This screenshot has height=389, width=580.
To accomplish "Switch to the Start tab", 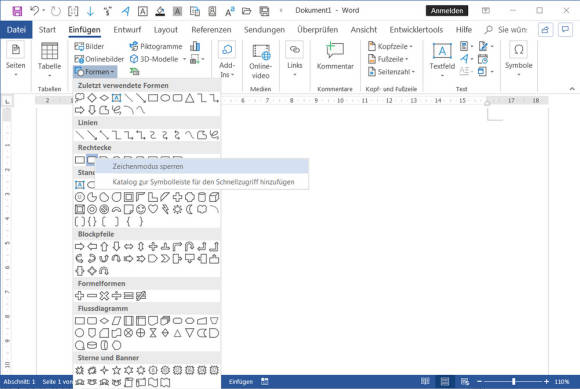I will 47,30.
